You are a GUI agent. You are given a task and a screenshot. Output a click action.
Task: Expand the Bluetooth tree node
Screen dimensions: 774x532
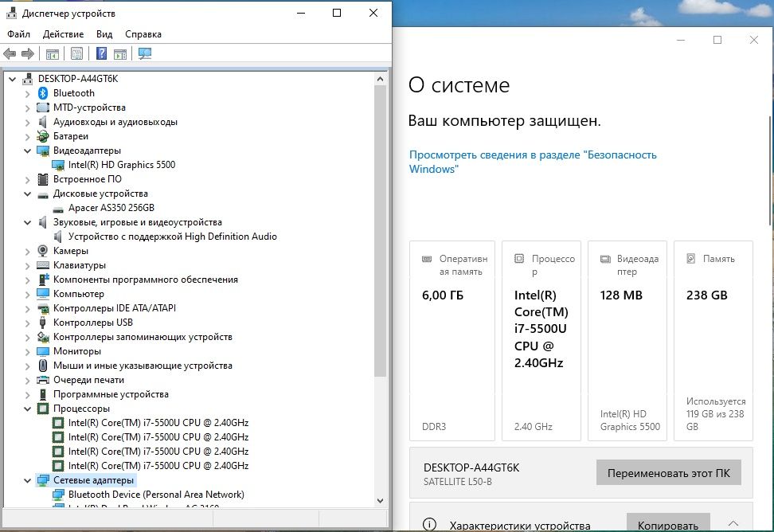click(x=28, y=93)
